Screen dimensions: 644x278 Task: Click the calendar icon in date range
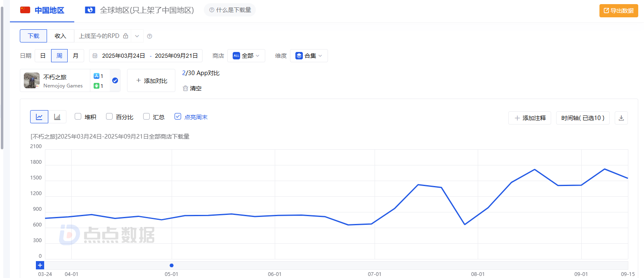click(95, 56)
